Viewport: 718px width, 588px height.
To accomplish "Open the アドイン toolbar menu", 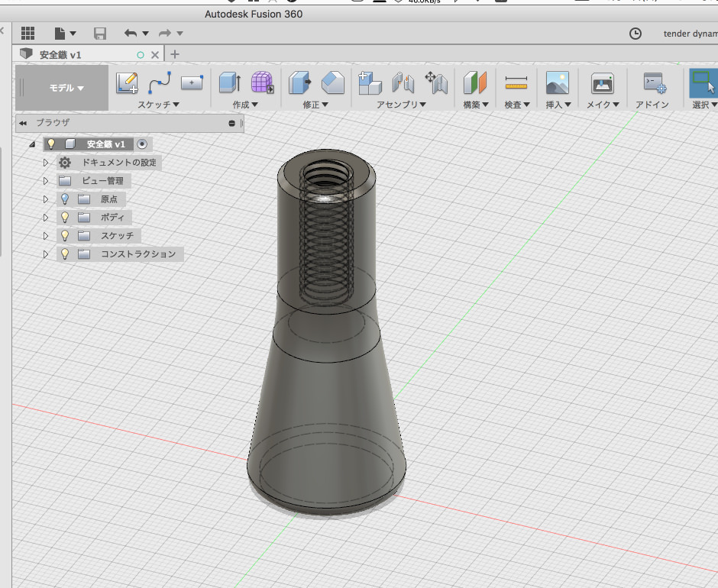I will 652,105.
